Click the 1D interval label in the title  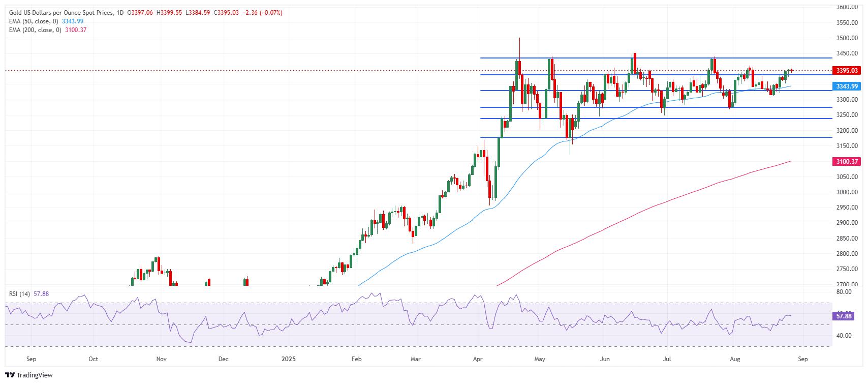pos(120,13)
